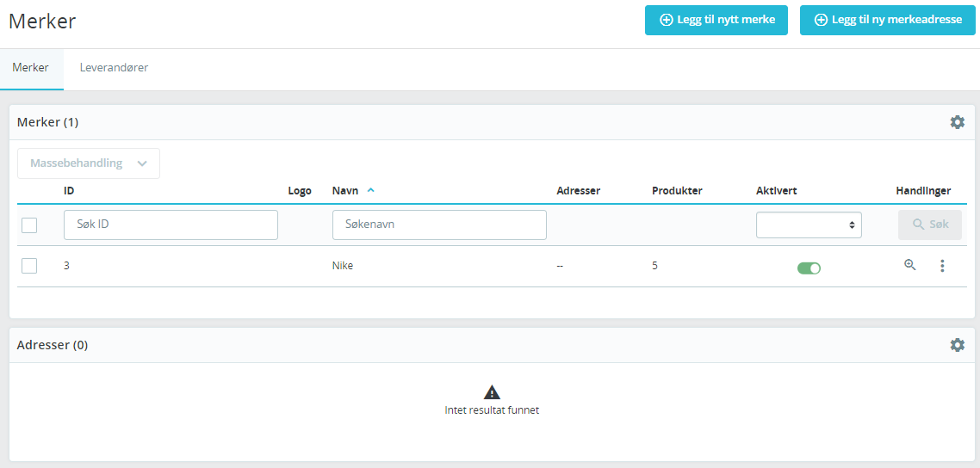Focus the Søk ID input field
Image resolution: width=980 pixels, height=468 pixels.
[x=171, y=225]
